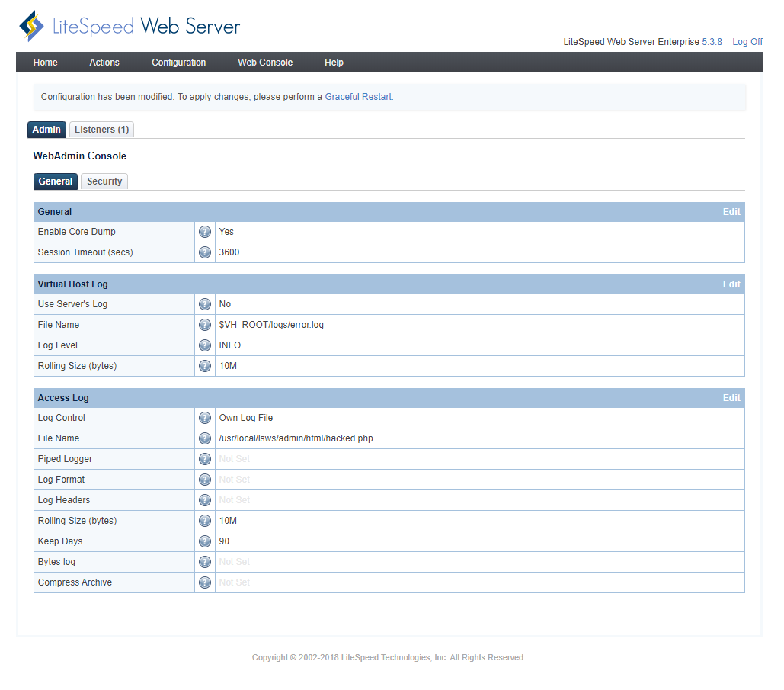Open help icon for Piped Logger
784x690 pixels.
pos(205,459)
